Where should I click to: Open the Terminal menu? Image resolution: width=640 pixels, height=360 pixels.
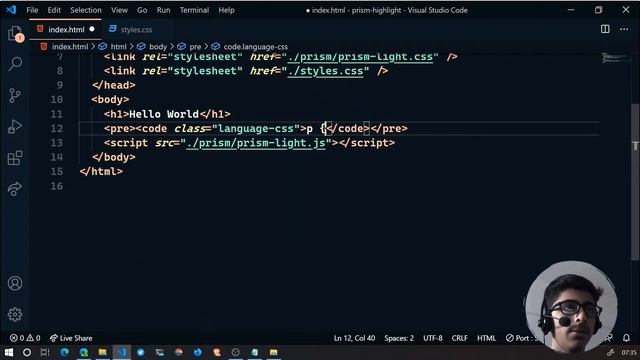tap(194, 10)
